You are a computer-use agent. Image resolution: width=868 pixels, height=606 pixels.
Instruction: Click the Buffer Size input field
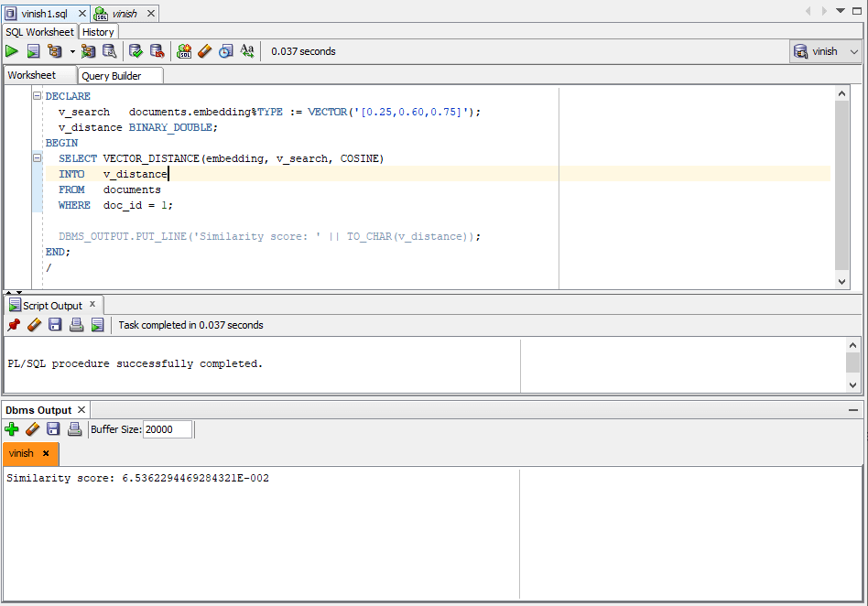coord(168,429)
